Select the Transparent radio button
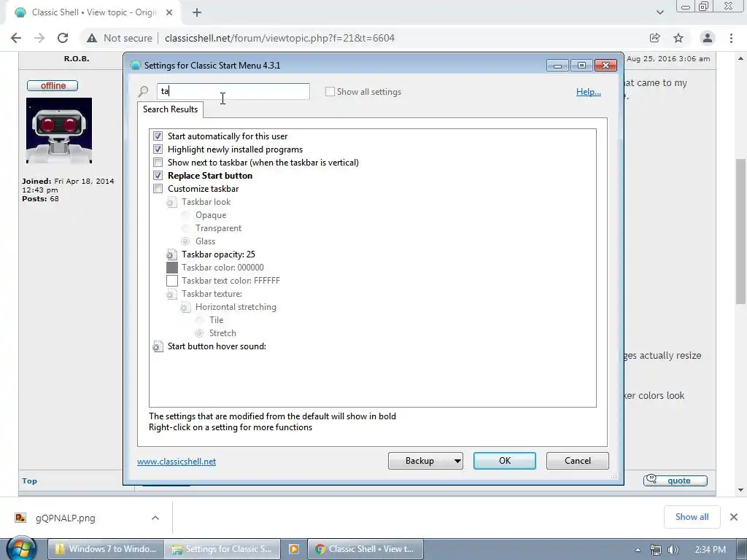747x560 pixels. (185, 228)
